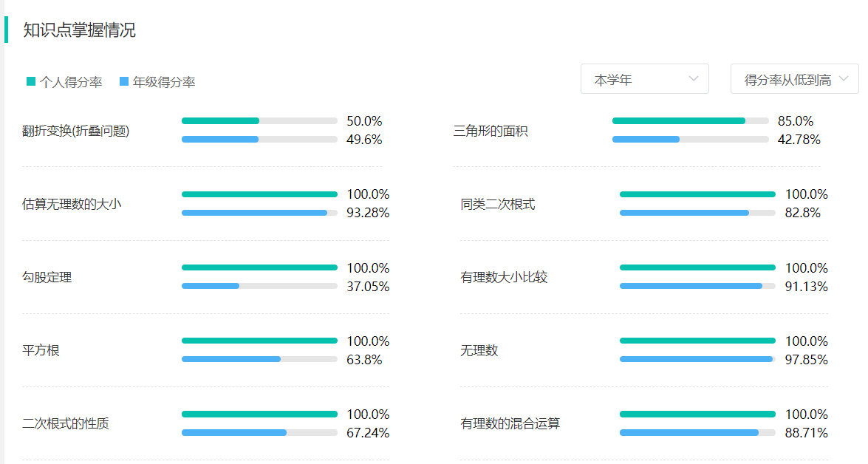Viewport: 868px width, 464px height.
Task: Click the blue 年级得分率 legend square
Action: point(124,81)
